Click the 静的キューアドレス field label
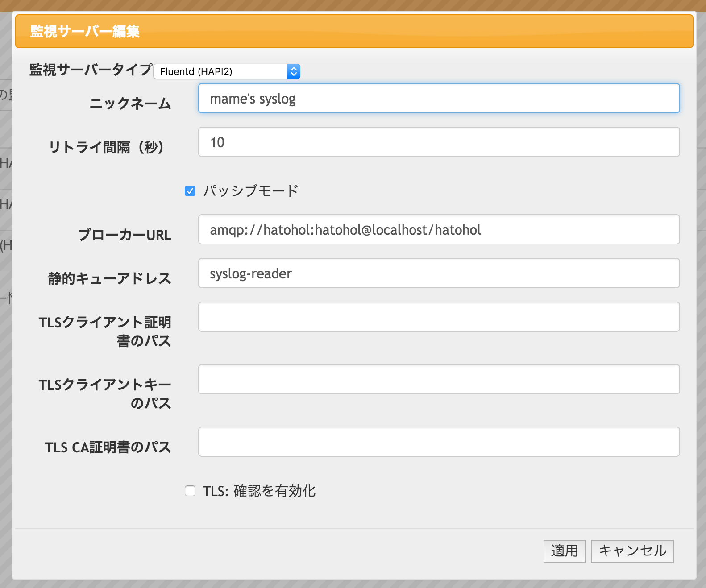 (x=110, y=278)
